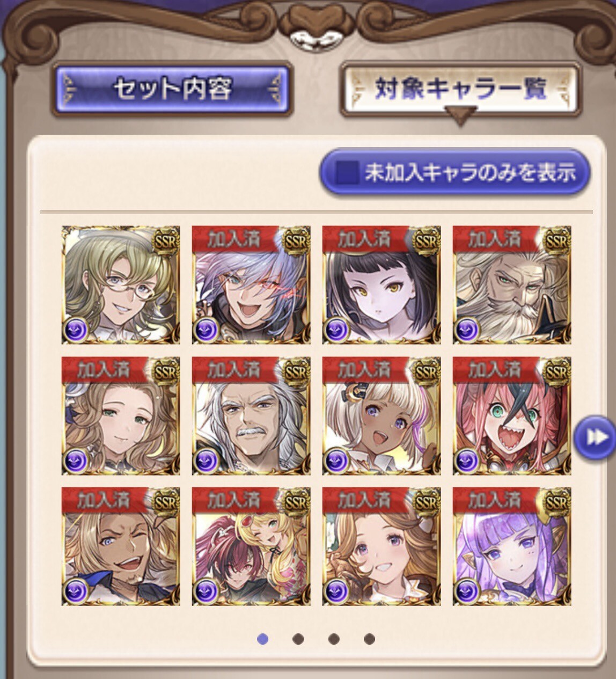The image size is (616, 679).
Task: Open the silver-haired laughing character portrait
Action: [251, 284]
